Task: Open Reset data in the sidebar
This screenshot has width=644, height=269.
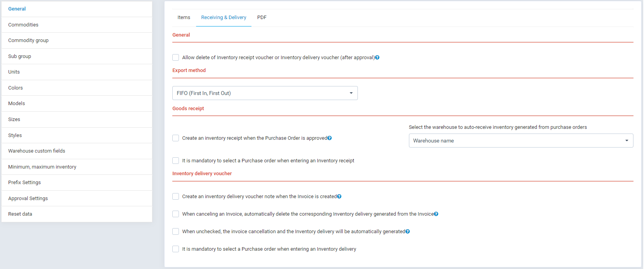Action: tap(20, 214)
